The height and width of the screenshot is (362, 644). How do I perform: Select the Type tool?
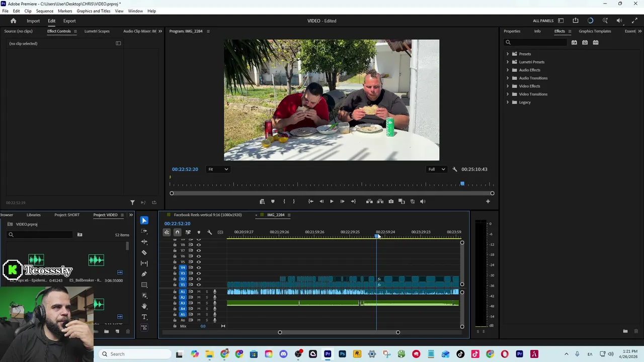coord(144,317)
